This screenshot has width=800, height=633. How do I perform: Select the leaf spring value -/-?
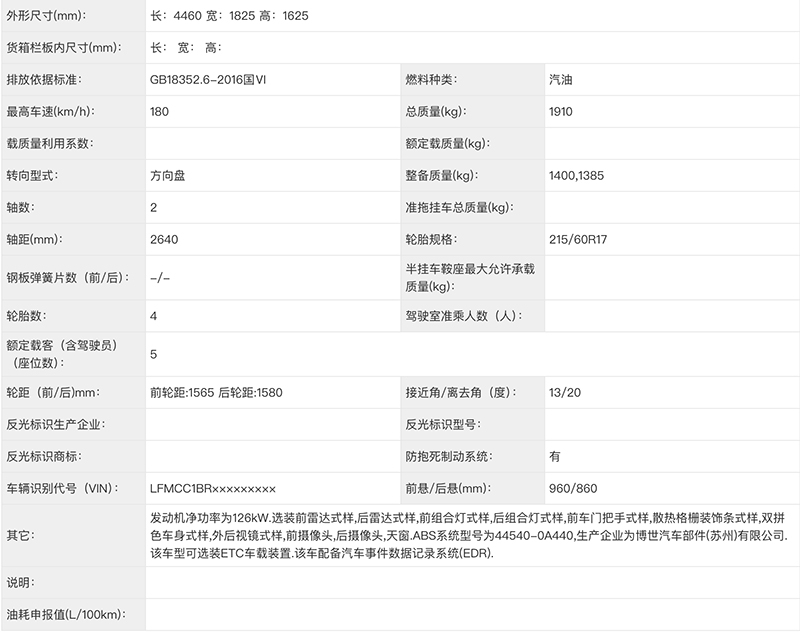coord(160,278)
